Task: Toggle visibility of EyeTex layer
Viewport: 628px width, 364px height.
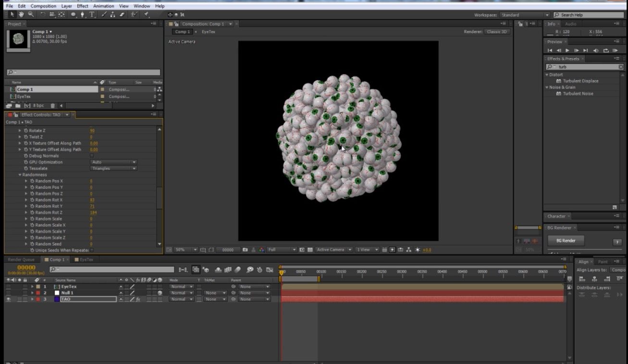Action: pyautogui.click(x=8, y=287)
